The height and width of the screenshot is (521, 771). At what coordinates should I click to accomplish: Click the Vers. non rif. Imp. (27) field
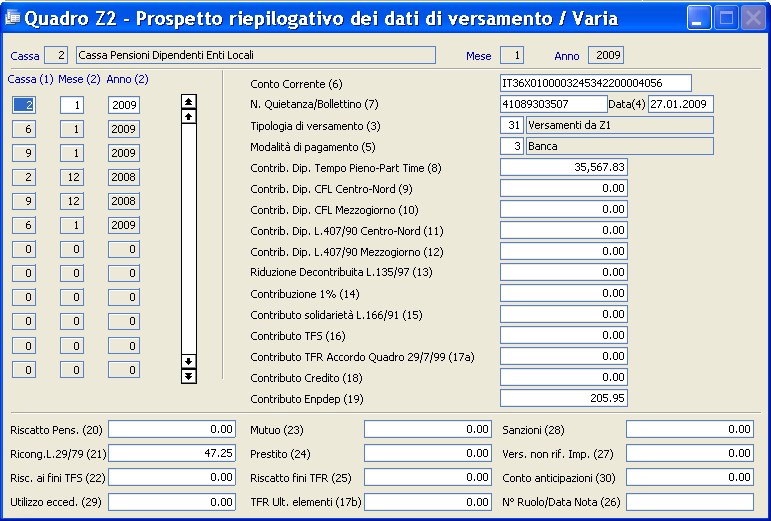[690, 453]
